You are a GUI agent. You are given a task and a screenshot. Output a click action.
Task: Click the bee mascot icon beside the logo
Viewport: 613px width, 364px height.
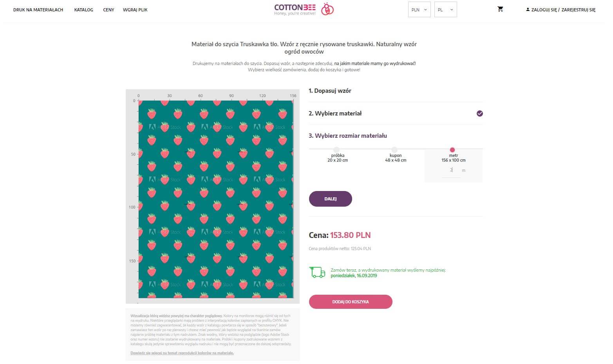[x=327, y=9]
